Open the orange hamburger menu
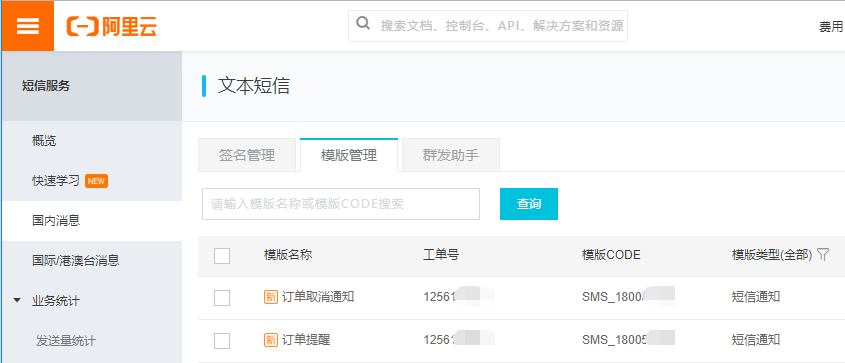845x363 pixels. (x=27, y=26)
